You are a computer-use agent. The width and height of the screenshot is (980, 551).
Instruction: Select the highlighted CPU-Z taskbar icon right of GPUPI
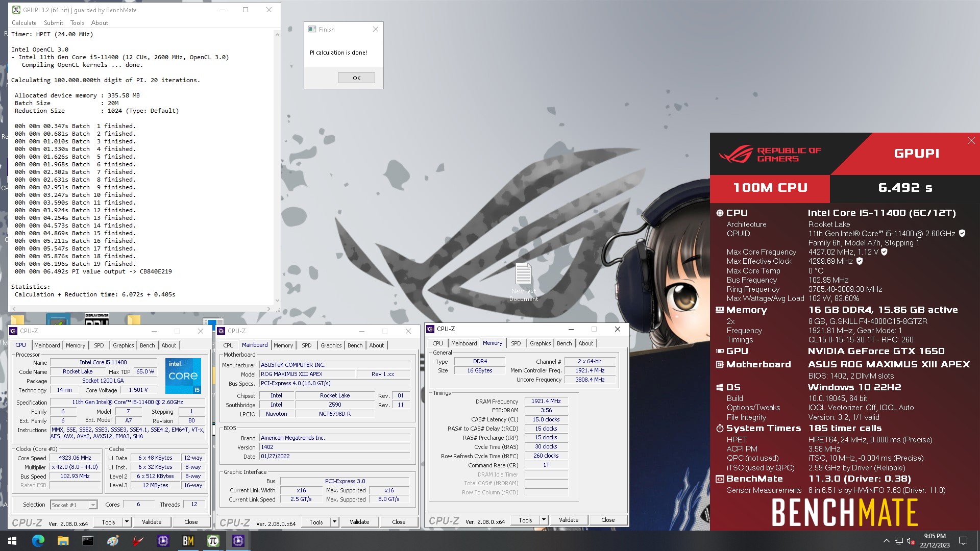click(238, 541)
